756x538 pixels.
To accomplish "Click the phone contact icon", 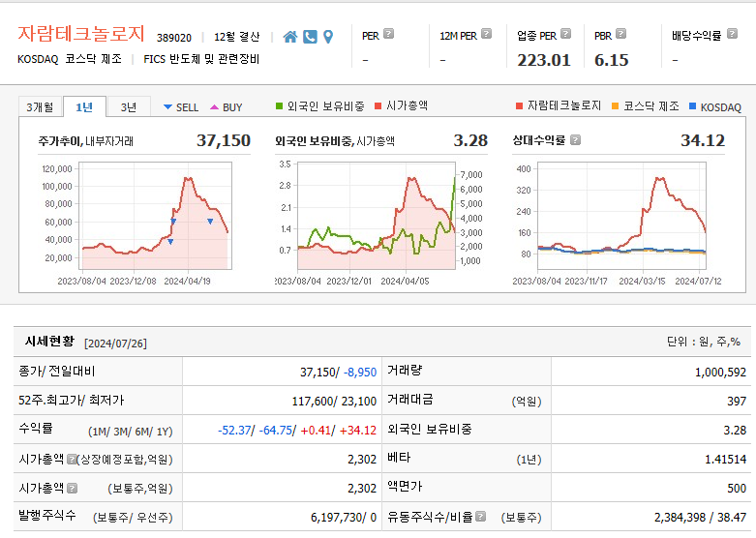I will pyautogui.click(x=310, y=37).
